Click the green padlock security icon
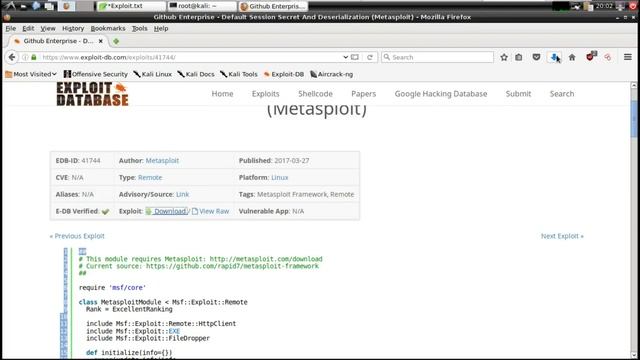The image size is (640, 360). 34,57
